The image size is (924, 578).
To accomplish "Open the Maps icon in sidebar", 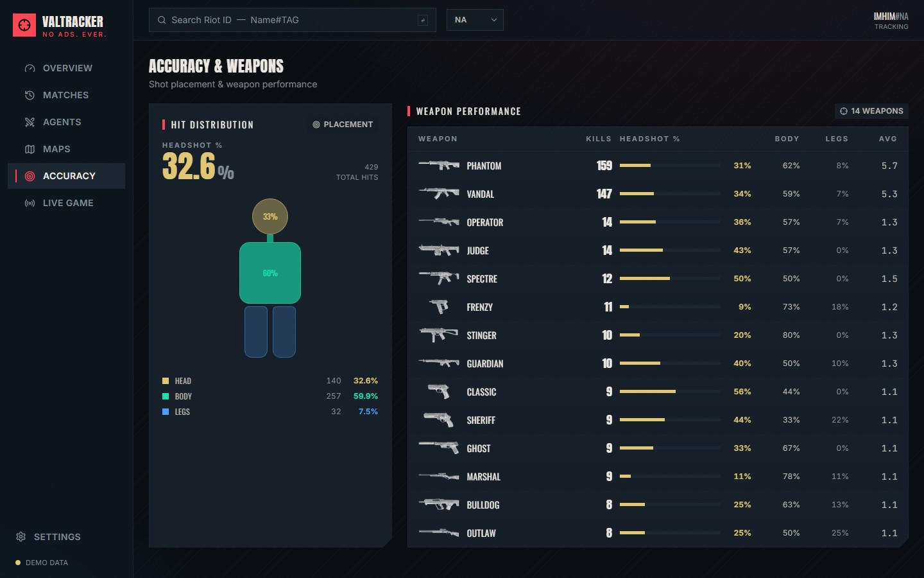I will [30, 149].
